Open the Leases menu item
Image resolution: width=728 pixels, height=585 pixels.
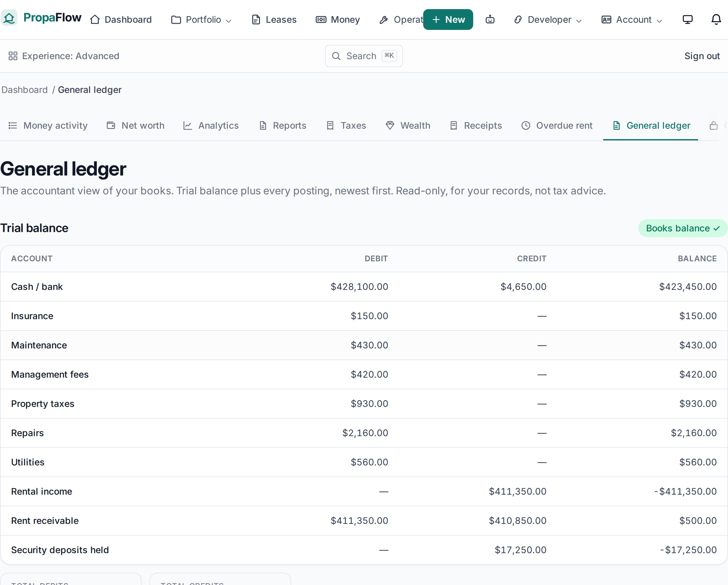(x=274, y=19)
